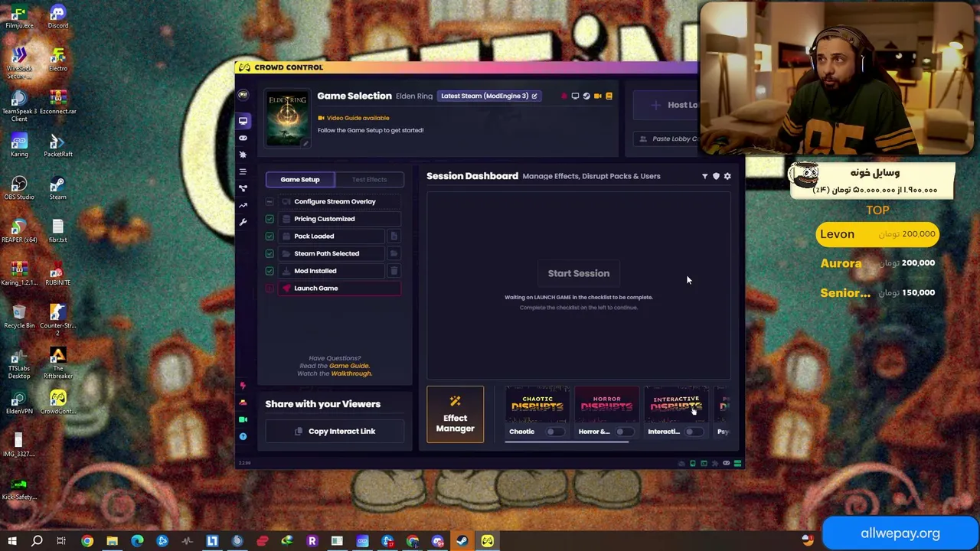980x551 pixels.
Task: Open Session Dashboard settings gear
Action: 727,176
